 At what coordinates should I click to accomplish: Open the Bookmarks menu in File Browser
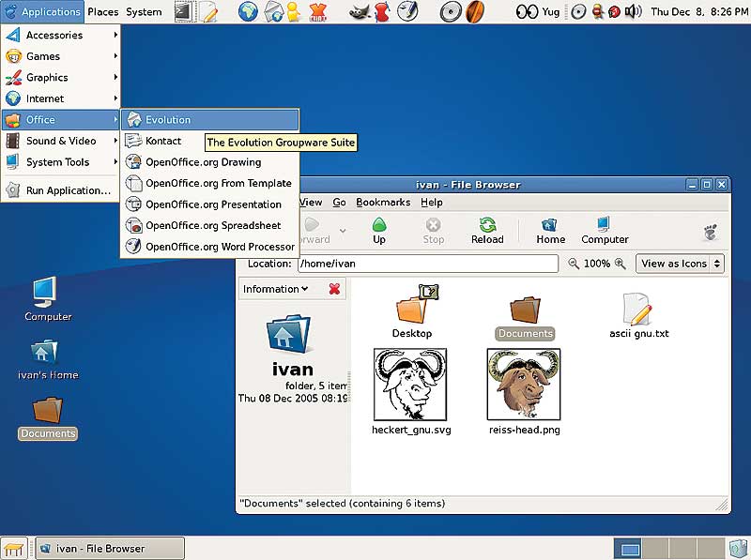[x=383, y=202]
